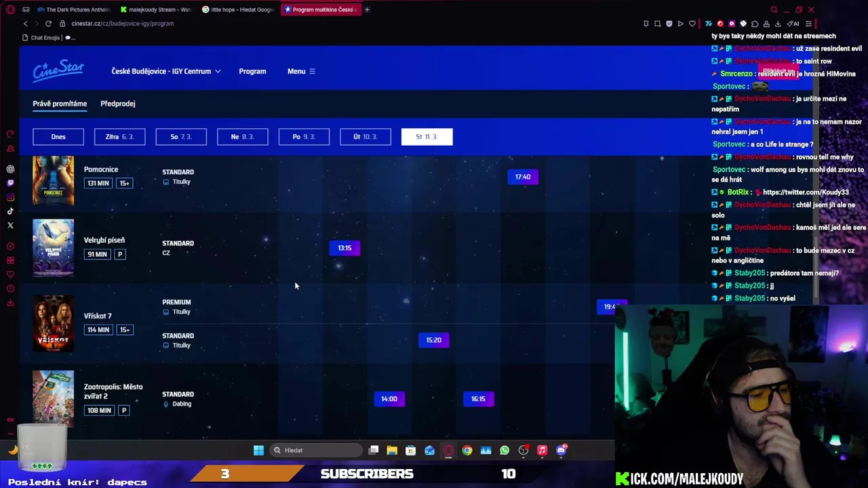This screenshot has height=488, width=868.
Task: Open the X icon in Opera sidebar
Action: click(10, 226)
